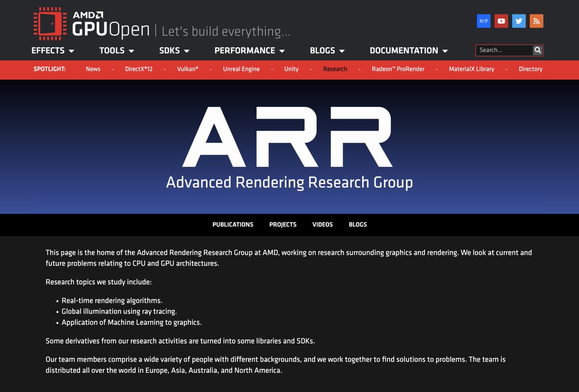
Task: Select the VIDEOS tab
Action: [x=322, y=225]
